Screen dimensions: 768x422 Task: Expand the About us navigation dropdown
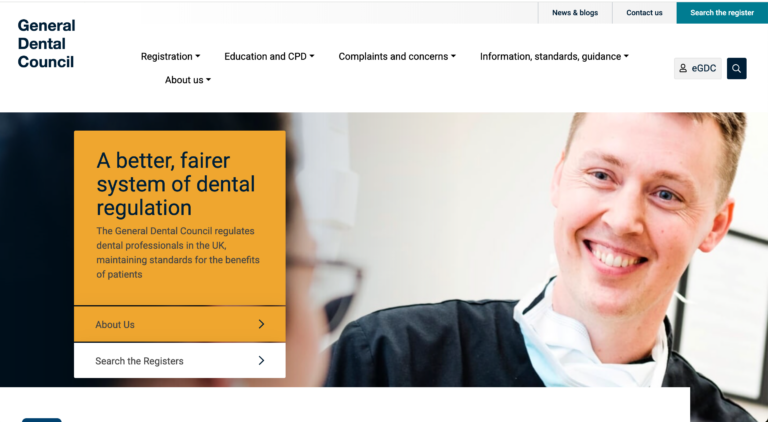[x=188, y=80]
